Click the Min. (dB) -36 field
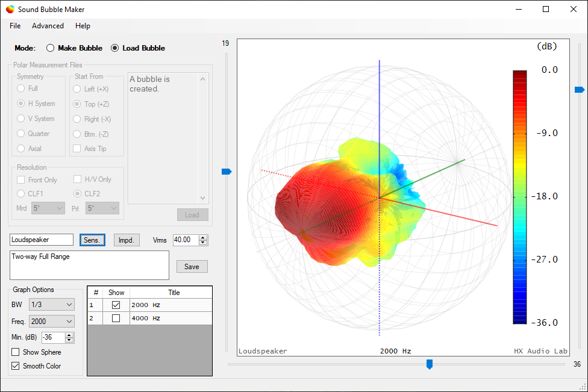 [x=53, y=337]
